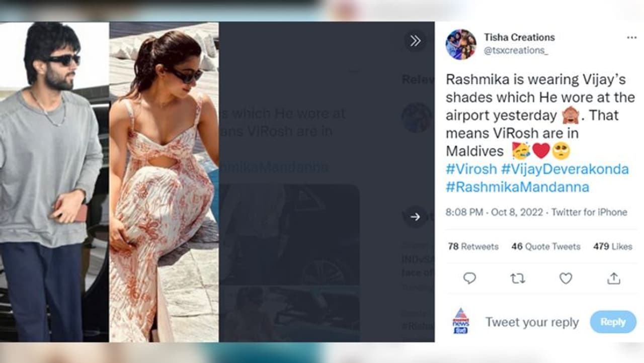Type in the Tweet your reply field
This screenshot has height=363, width=644.
(x=532, y=322)
